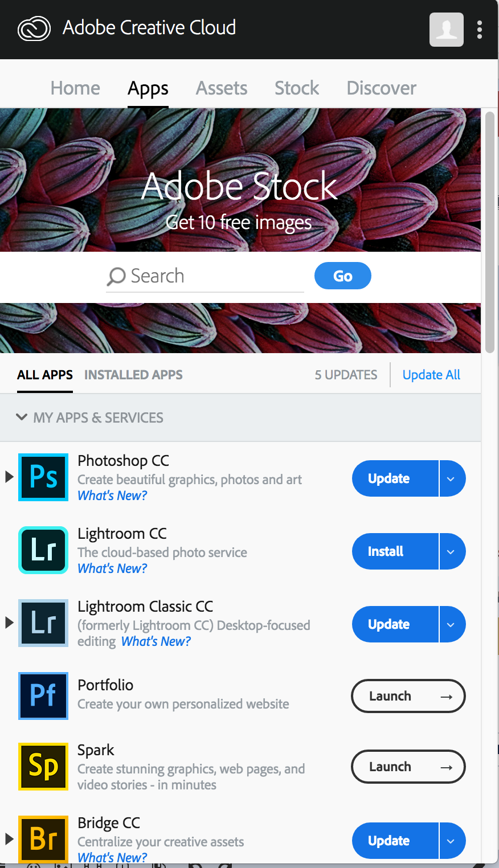499x868 pixels.
Task: Click the Lightroom Classic CC app icon
Action: [43, 623]
